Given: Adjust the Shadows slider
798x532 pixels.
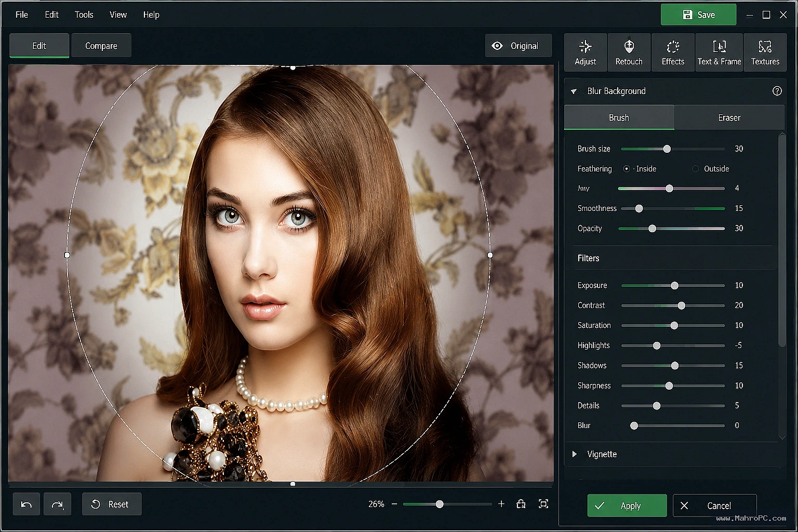Looking at the screenshot, I should click(673, 366).
